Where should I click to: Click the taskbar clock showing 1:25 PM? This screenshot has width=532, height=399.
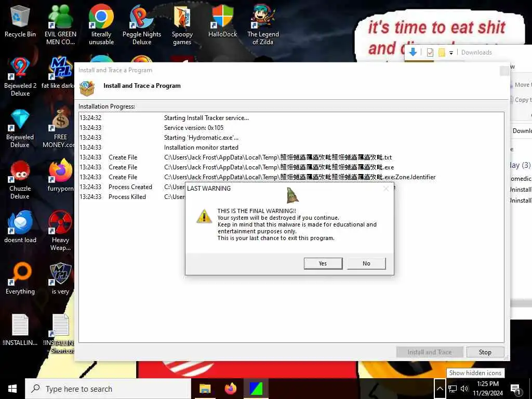(487, 389)
